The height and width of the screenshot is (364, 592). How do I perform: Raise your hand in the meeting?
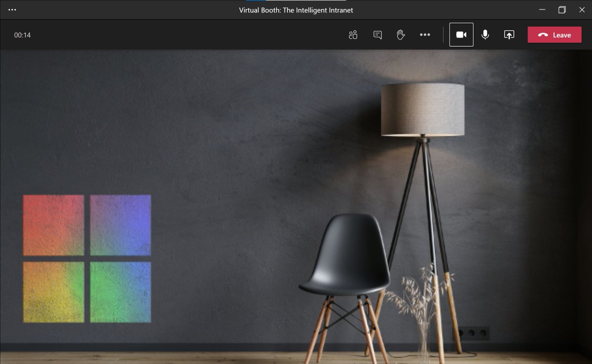[401, 35]
